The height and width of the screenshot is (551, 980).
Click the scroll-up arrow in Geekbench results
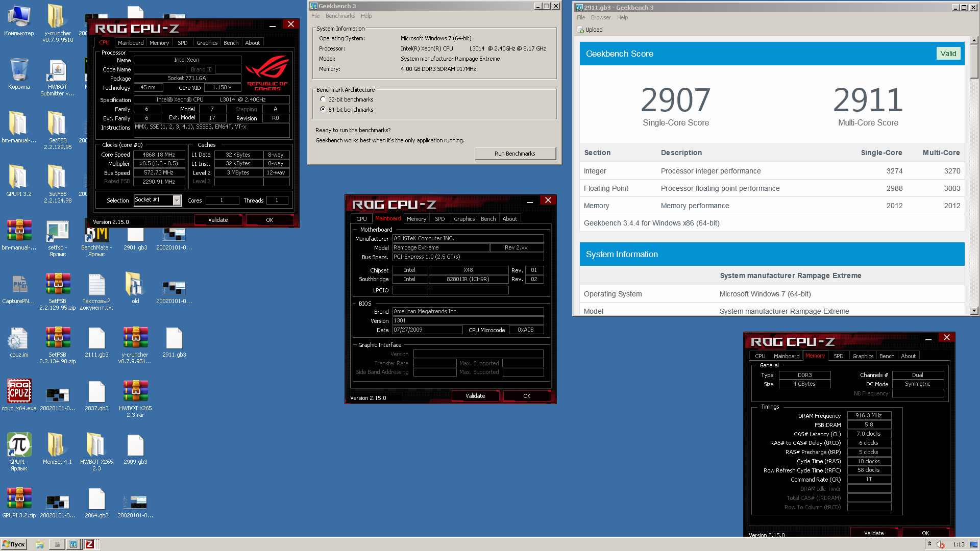tap(974, 40)
